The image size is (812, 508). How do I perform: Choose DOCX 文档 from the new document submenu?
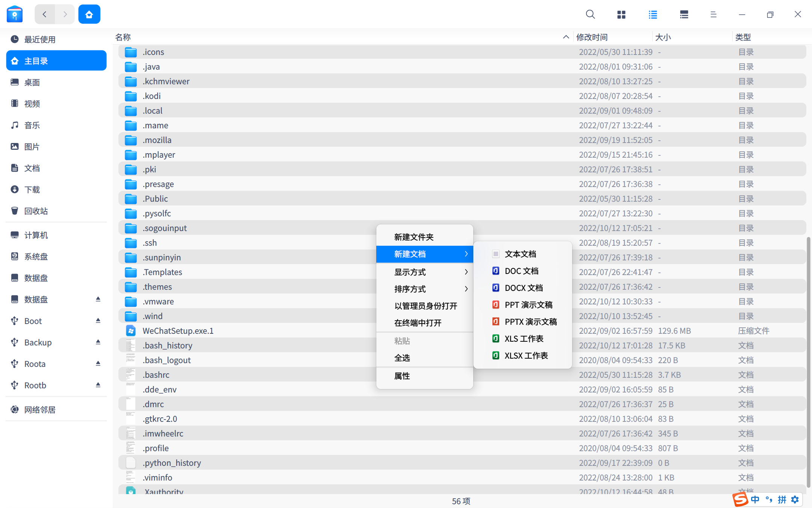click(x=524, y=287)
